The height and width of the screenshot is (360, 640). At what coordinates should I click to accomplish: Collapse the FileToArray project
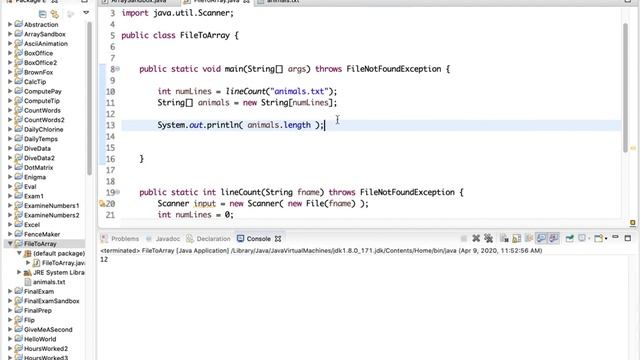pos(10,244)
